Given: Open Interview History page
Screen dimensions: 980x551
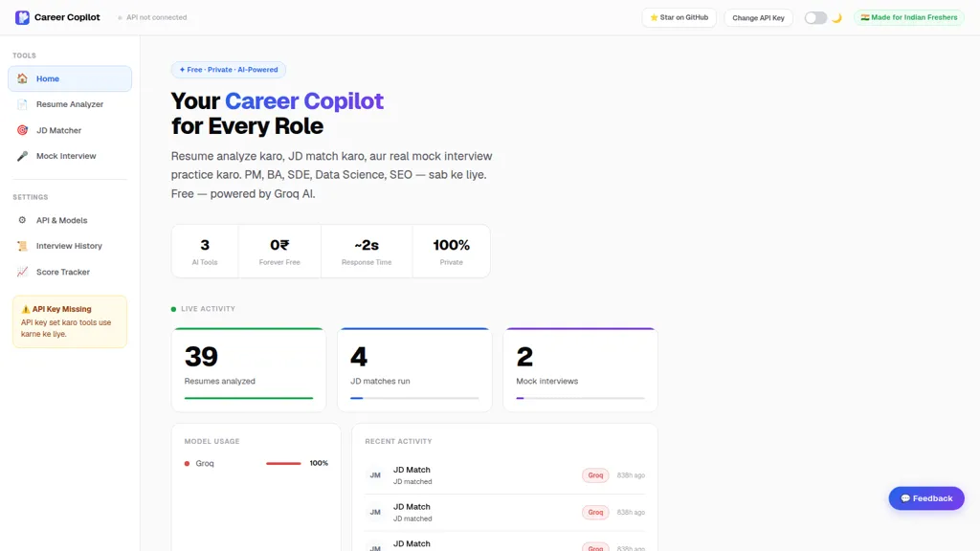Looking at the screenshot, I should (70, 246).
